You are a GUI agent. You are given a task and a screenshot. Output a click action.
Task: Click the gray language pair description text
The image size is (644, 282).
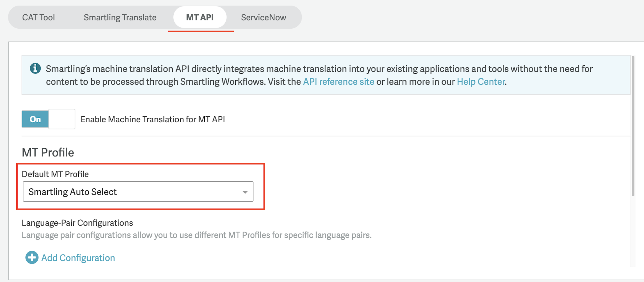click(x=196, y=235)
